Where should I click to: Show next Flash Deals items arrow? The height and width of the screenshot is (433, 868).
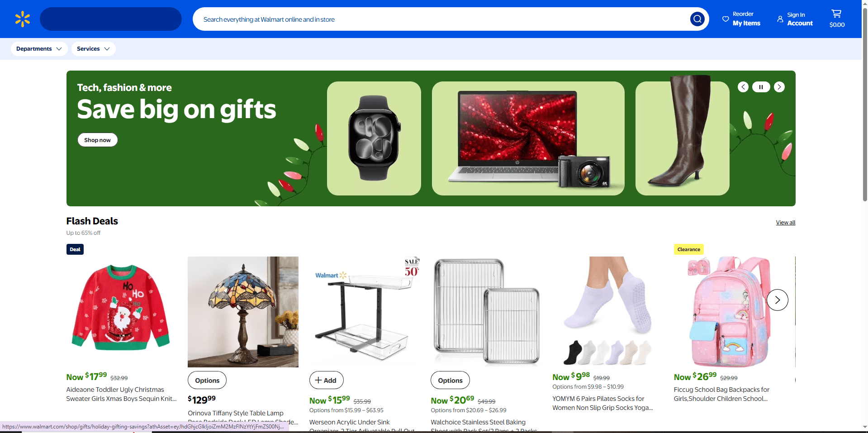coord(778,300)
